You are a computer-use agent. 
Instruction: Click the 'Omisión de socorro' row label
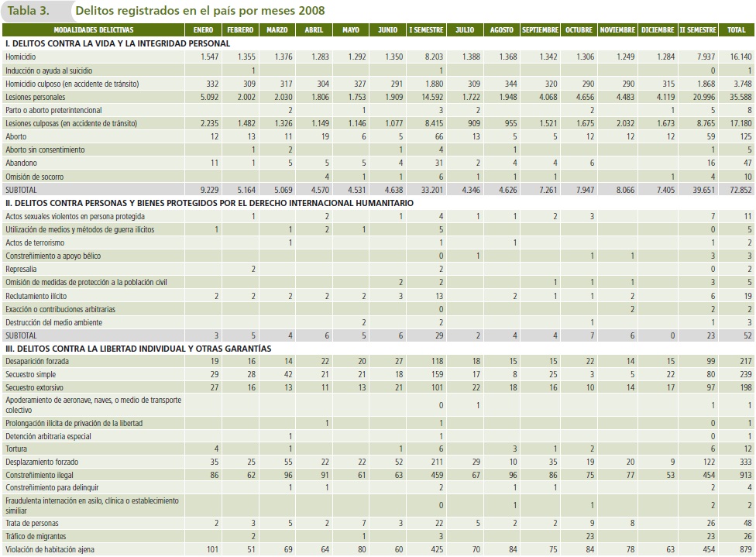(35, 177)
